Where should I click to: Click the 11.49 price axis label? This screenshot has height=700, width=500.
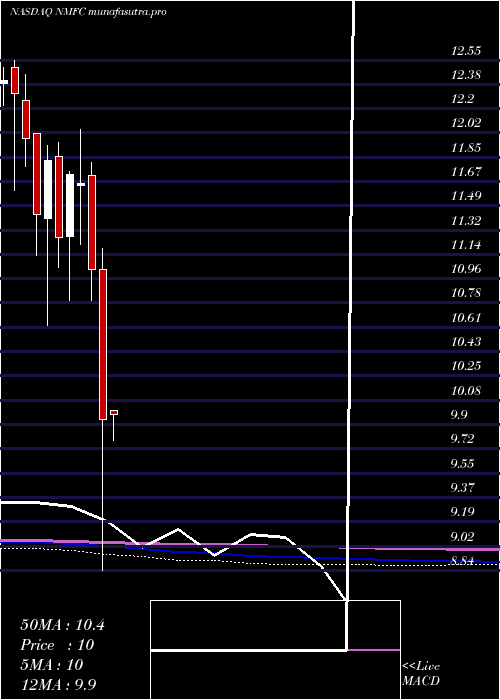[x=466, y=196]
